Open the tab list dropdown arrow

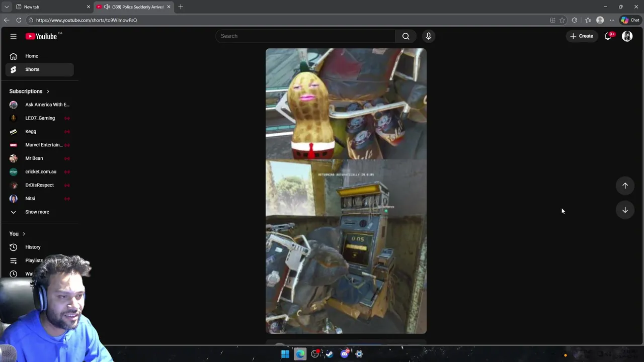pos(7,7)
